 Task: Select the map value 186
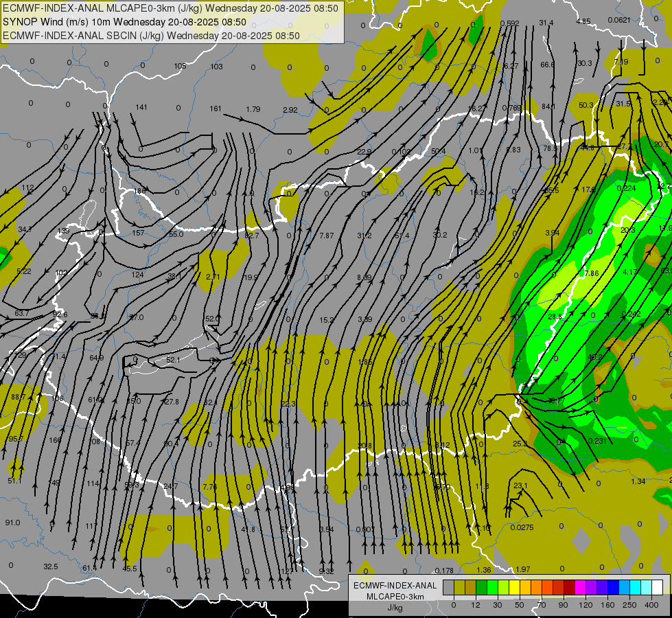[140, 191]
